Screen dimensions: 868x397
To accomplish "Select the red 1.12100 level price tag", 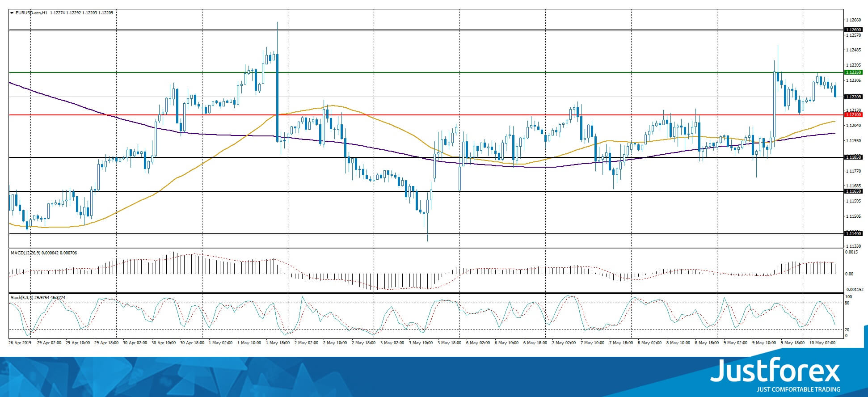I will (853, 115).
